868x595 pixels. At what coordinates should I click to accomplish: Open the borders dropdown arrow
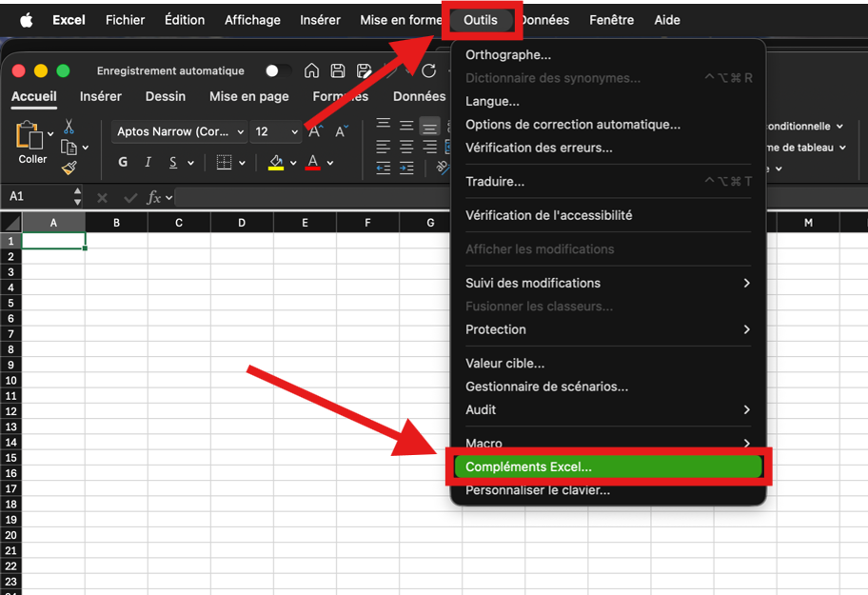(x=242, y=163)
